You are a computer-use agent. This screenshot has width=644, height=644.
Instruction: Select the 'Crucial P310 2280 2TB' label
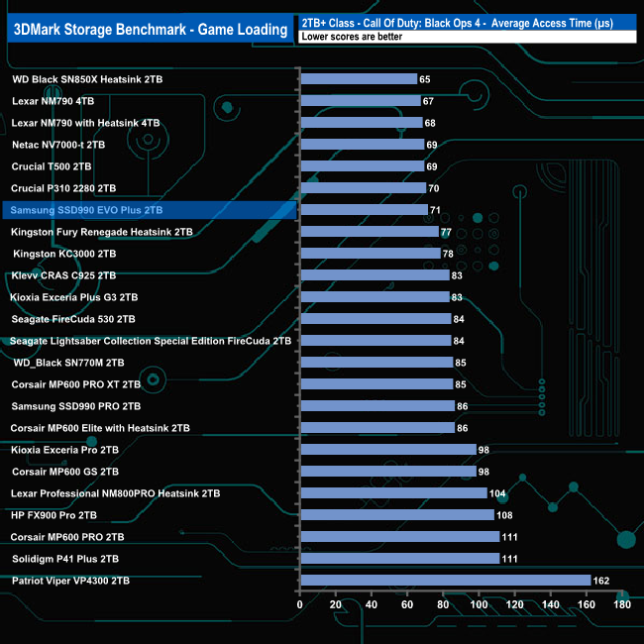click(63, 188)
